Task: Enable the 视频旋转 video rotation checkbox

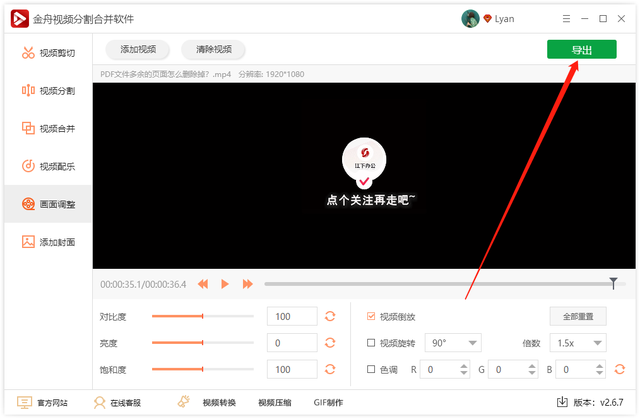Action: 371,343
